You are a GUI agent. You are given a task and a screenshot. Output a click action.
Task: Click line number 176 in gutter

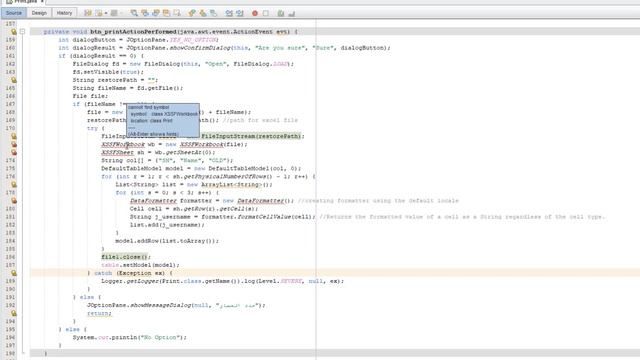[10, 176]
